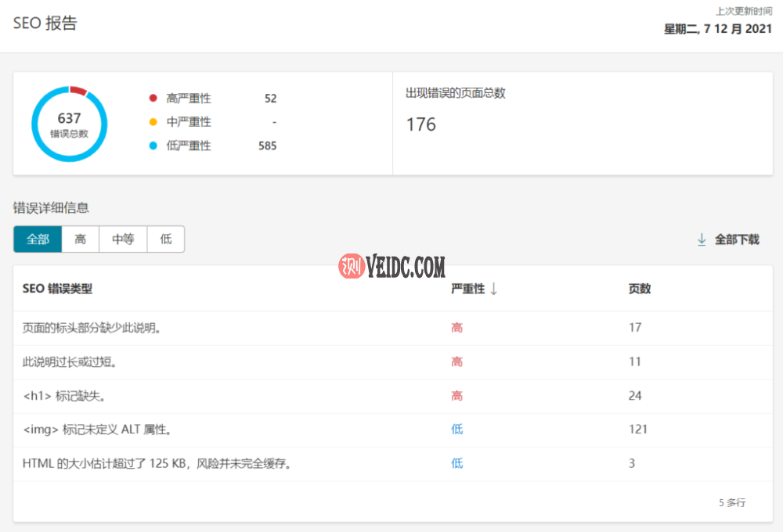Viewport: 783px width, 532px height.
Task: Click the download arrow icon beside 全部下载
Action: pyautogui.click(x=702, y=239)
